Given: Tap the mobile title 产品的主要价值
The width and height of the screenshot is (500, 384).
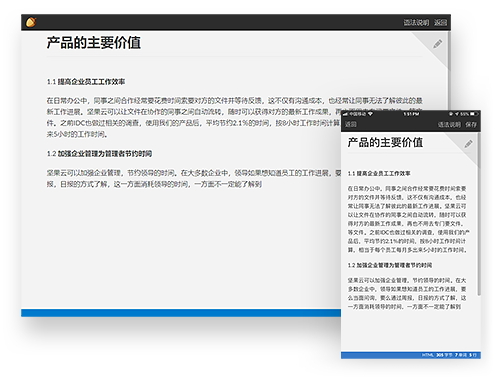Looking at the screenshot, I should (x=385, y=143).
